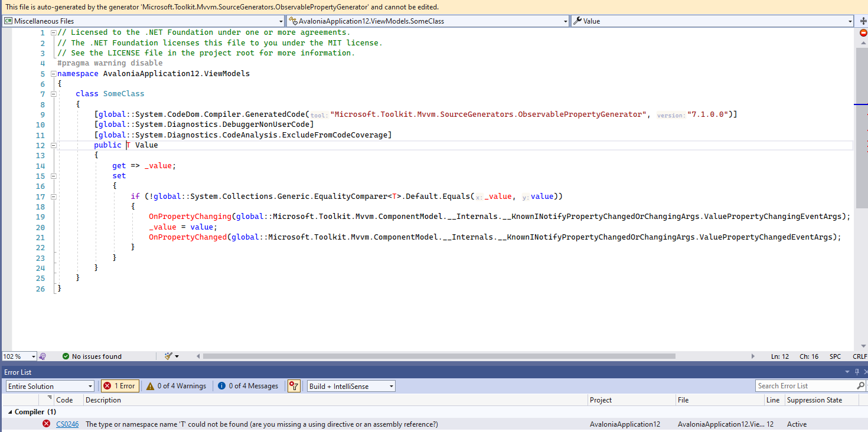The image size is (868, 432).
Task: Sort errors by the Project column header
Action: (x=631, y=400)
